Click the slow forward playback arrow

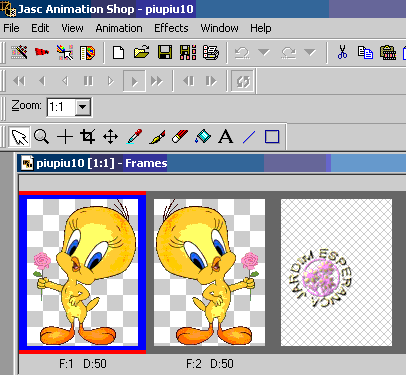[x=111, y=81]
